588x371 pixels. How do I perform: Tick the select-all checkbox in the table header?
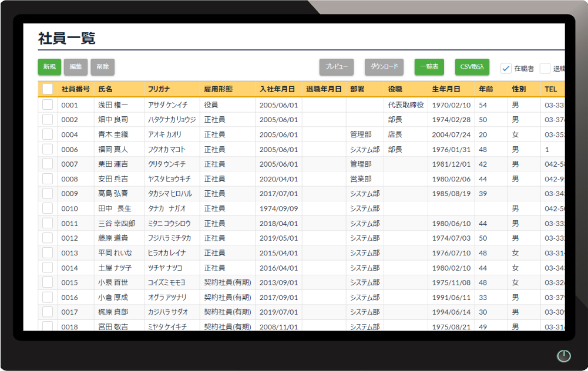pos(48,89)
